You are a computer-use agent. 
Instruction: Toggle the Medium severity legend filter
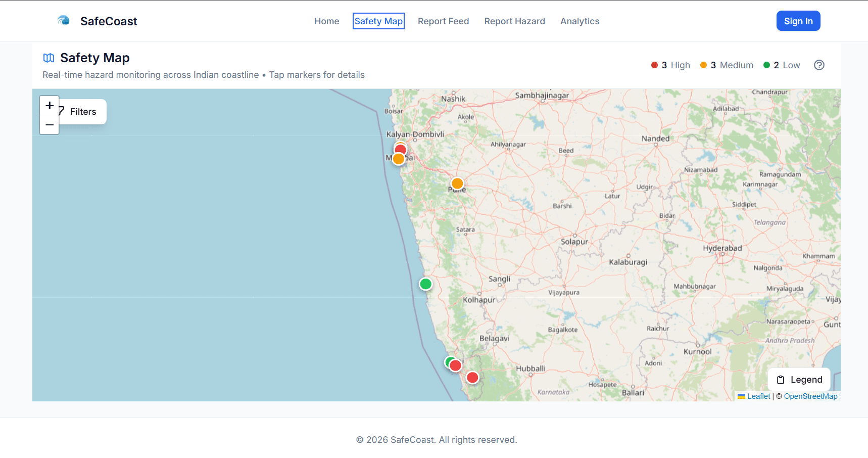(727, 65)
